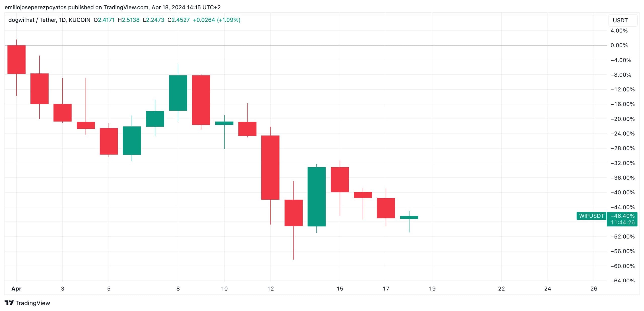This screenshot has height=311, width=644.
Task: Click date label 15 on the time axis
Action: (340, 289)
